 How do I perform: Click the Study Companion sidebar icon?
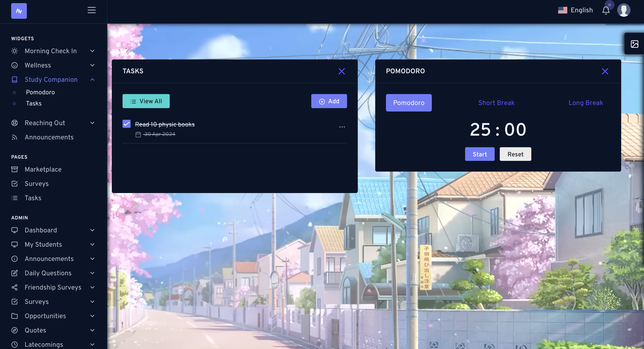[x=15, y=80]
